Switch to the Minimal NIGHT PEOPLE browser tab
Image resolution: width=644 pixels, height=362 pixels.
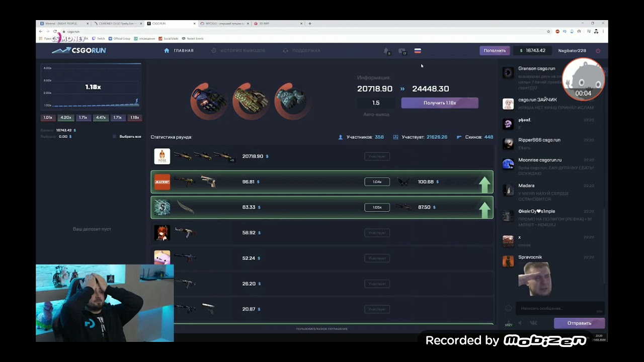[64, 24]
